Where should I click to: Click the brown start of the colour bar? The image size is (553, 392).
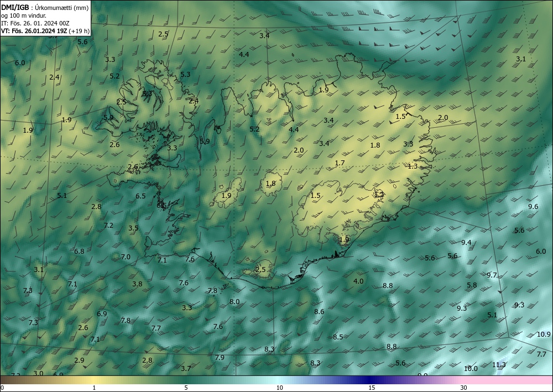click(11, 380)
